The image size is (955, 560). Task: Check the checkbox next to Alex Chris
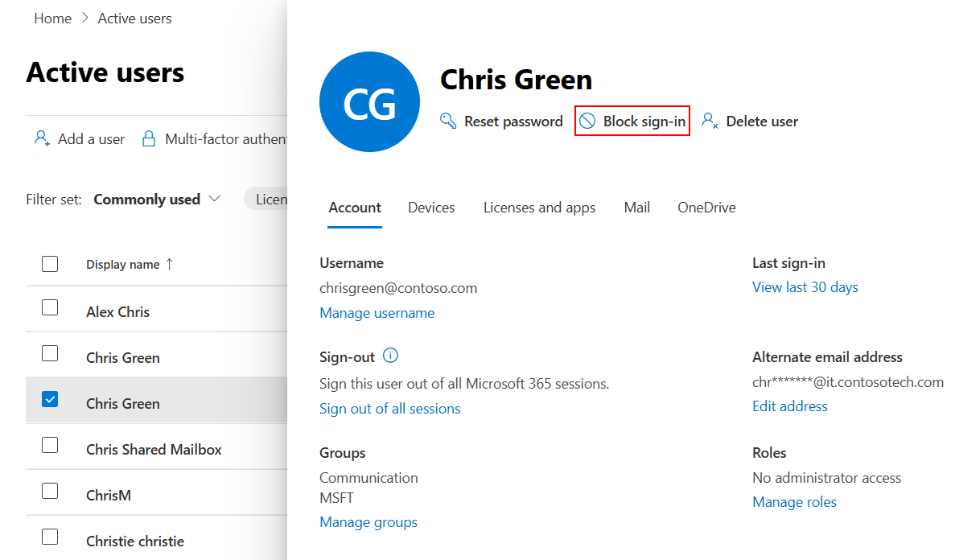(50, 307)
